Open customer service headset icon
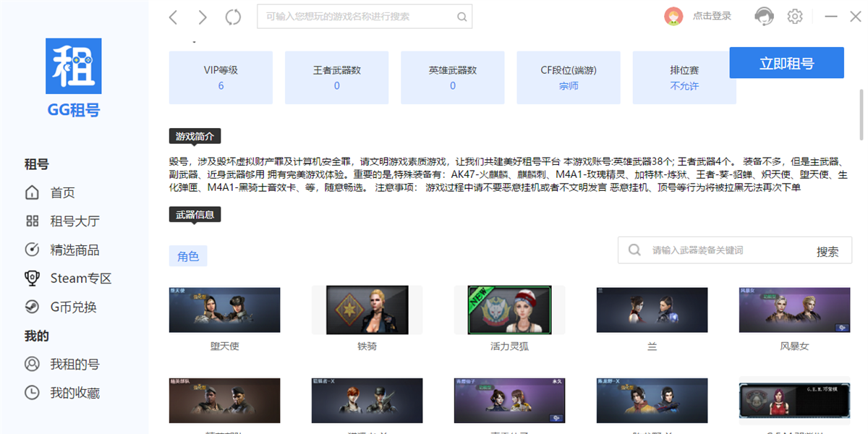The height and width of the screenshot is (434, 868). click(763, 16)
